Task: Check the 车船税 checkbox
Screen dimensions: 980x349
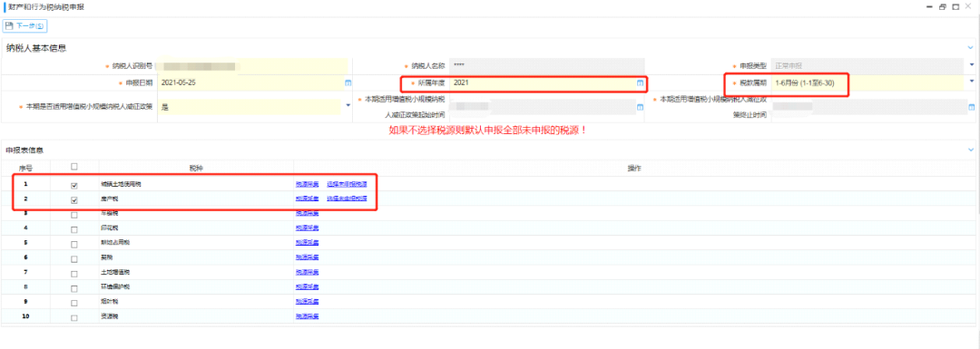Action: 75,215
